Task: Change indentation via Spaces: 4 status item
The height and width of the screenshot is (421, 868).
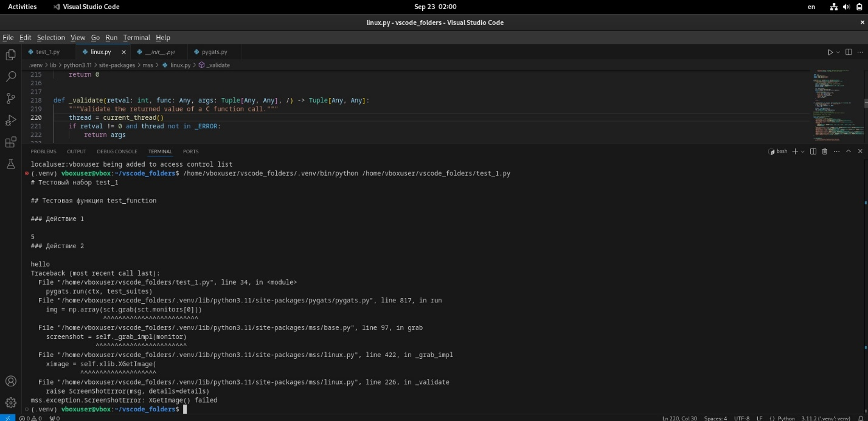Action: coord(715,418)
